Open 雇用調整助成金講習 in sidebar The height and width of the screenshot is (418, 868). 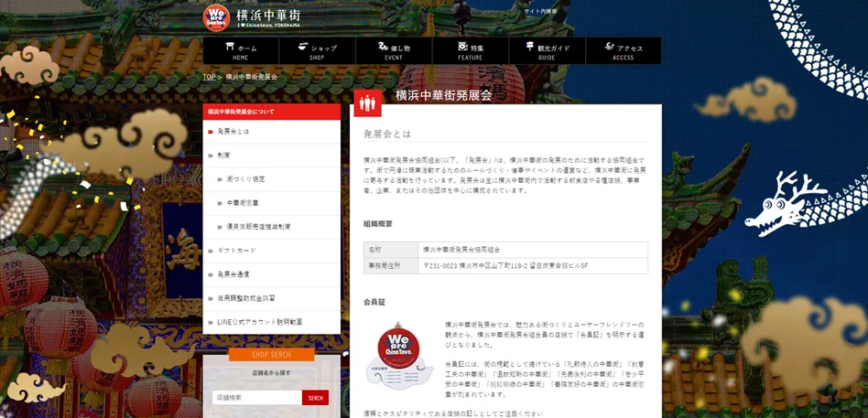point(272,298)
